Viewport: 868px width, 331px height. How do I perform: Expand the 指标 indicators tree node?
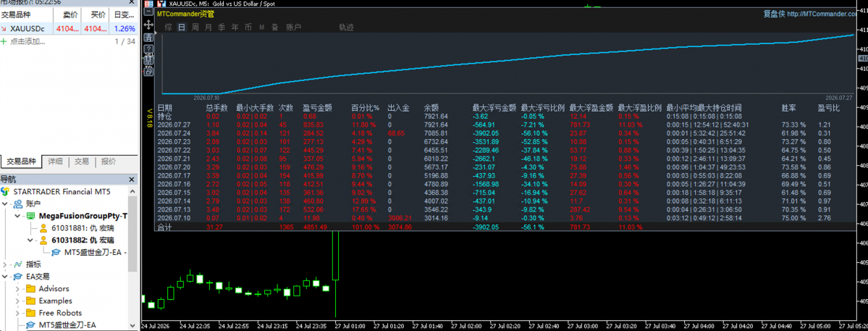point(5,264)
